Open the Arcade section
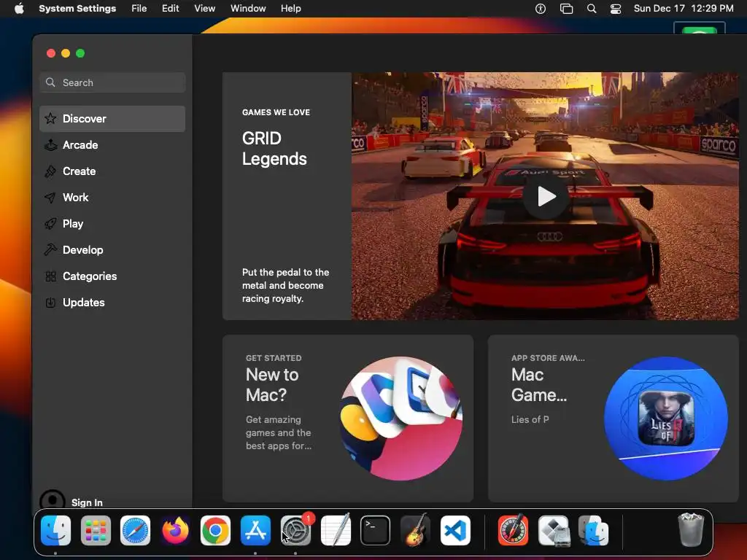 click(x=112, y=145)
